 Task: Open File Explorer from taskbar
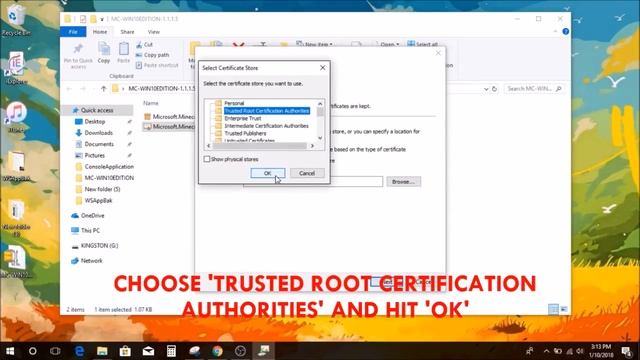click(102, 351)
